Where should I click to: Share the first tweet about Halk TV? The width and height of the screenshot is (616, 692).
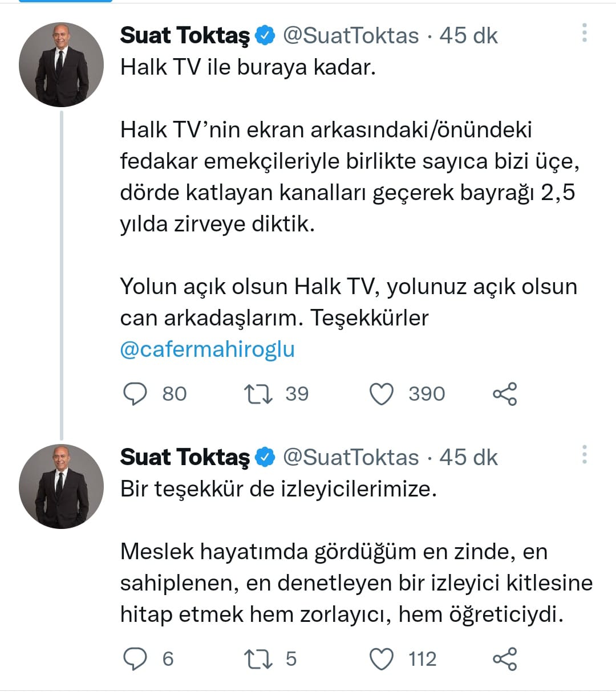[505, 394]
